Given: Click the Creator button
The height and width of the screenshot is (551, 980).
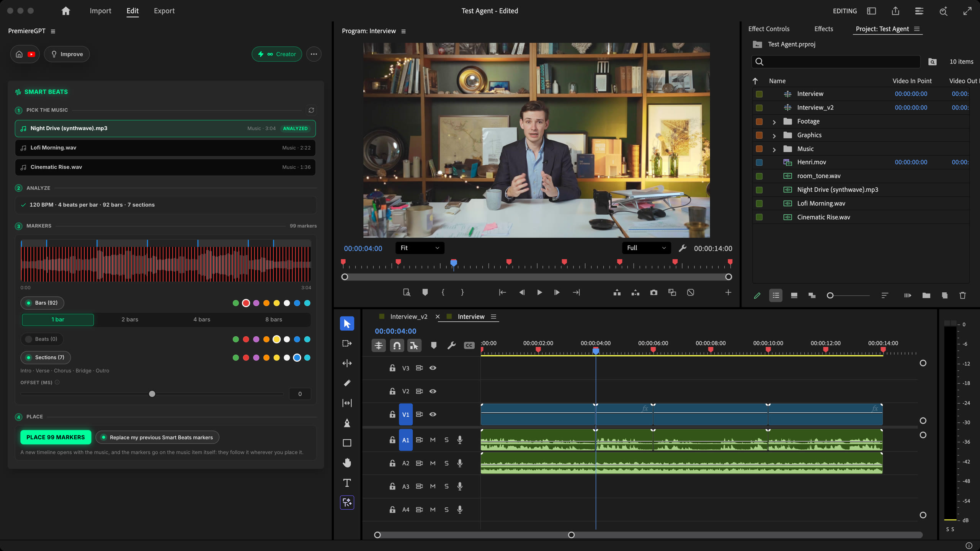Looking at the screenshot, I should (x=276, y=54).
